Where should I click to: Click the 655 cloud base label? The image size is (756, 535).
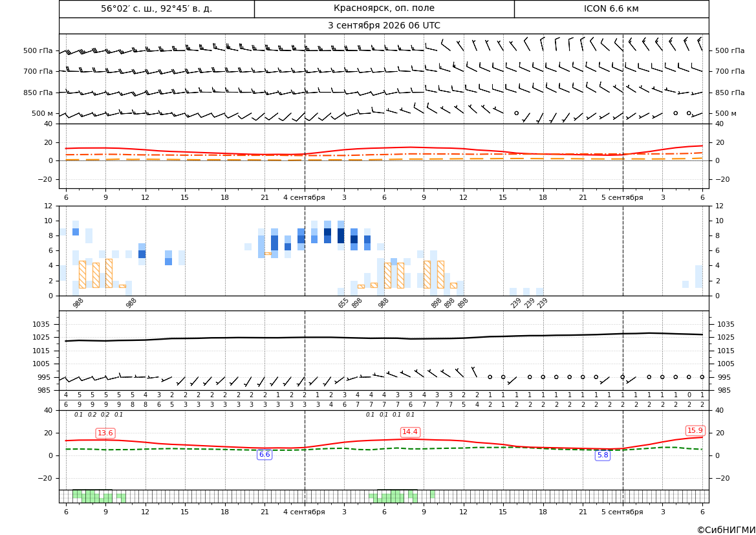343,303
